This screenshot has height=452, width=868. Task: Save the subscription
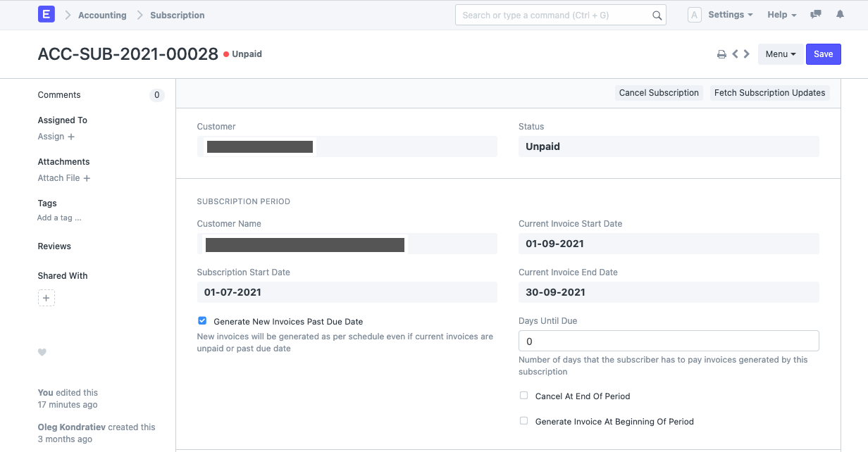[823, 54]
